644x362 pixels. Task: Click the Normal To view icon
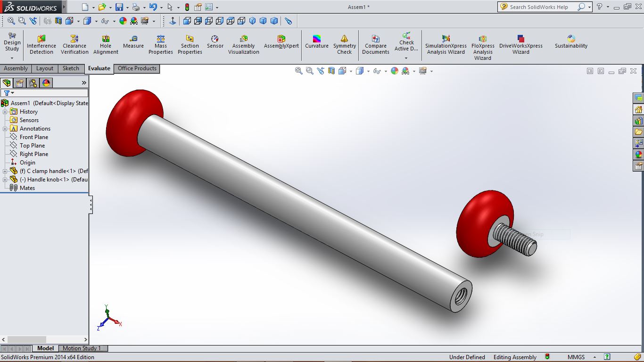coord(173,21)
